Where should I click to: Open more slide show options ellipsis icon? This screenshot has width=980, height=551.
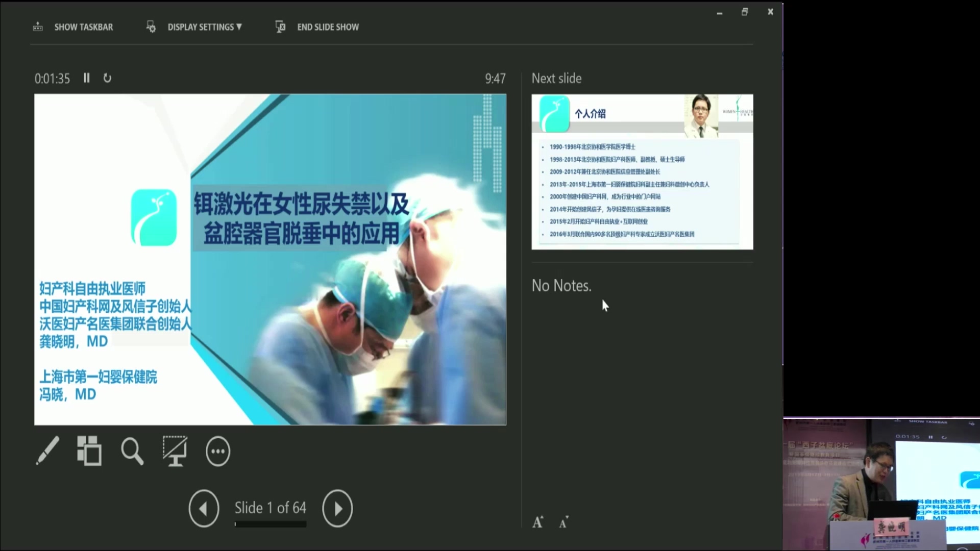click(218, 452)
